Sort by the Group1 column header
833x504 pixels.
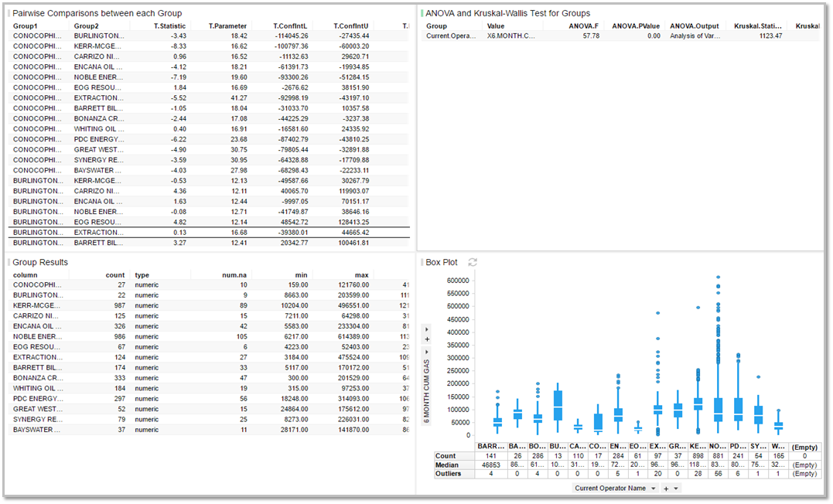pos(25,26)
